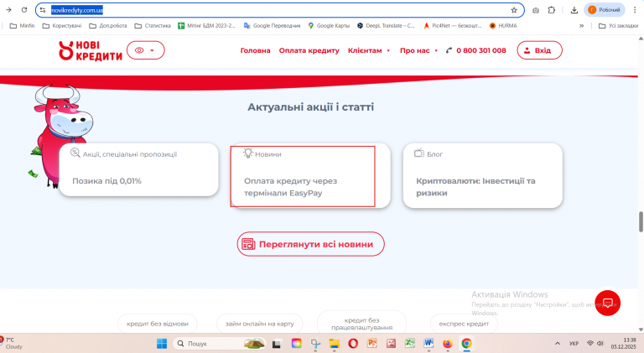This screenshot has height=353, width=644.
Task: Click the browser forward arrow
Action: [x=8, y=10]
